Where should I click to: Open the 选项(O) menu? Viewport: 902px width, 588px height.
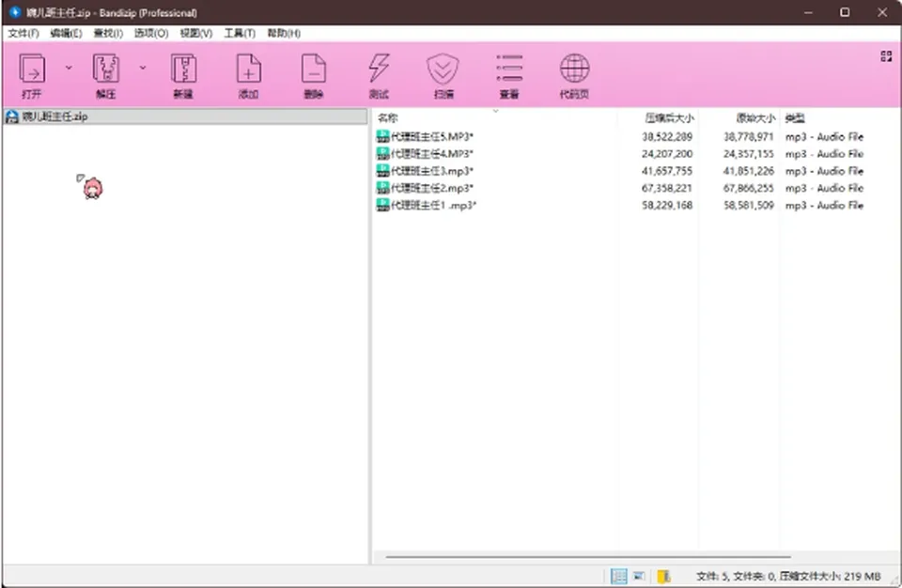(151, 34)
